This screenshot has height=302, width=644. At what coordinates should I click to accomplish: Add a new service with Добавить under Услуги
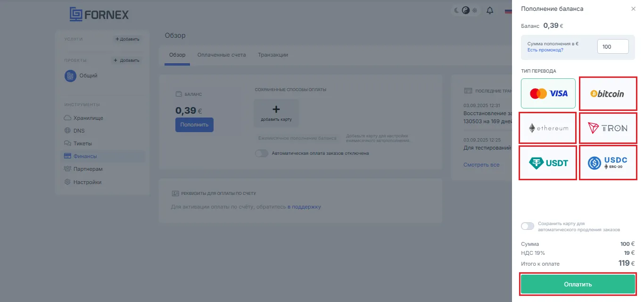tap(127, 39)
